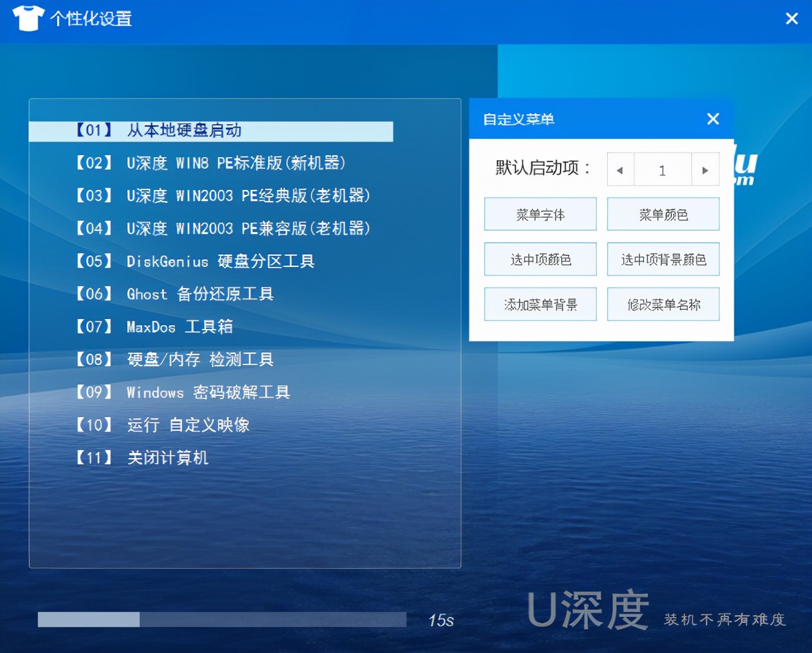Click the 选中项颜色 button
The width and height of the screenshot is (812, 653).
click(539, 259)
